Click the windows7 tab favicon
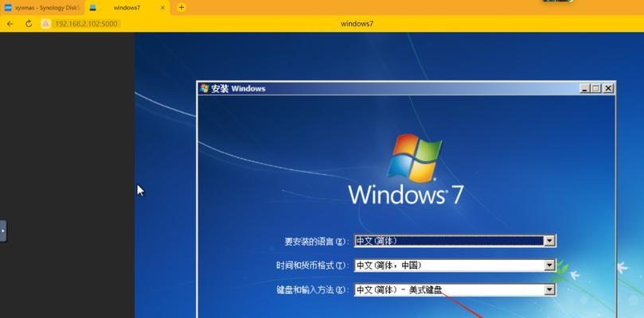Screen dimensions: 644x318 tap(93, 8)
